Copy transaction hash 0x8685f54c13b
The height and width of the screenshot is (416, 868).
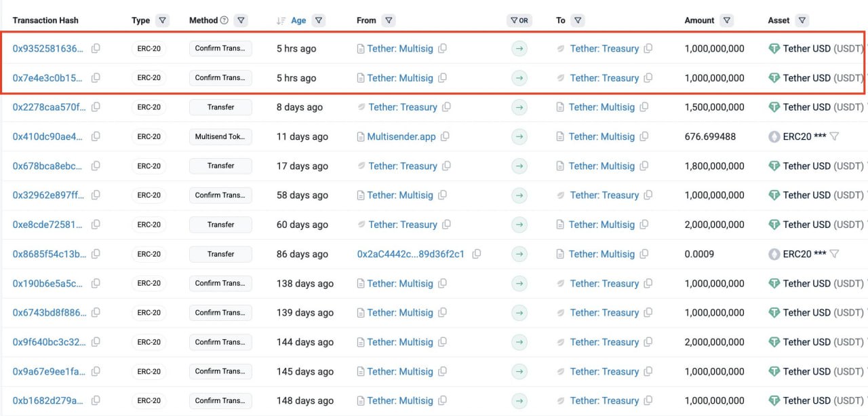click(96, 254)
